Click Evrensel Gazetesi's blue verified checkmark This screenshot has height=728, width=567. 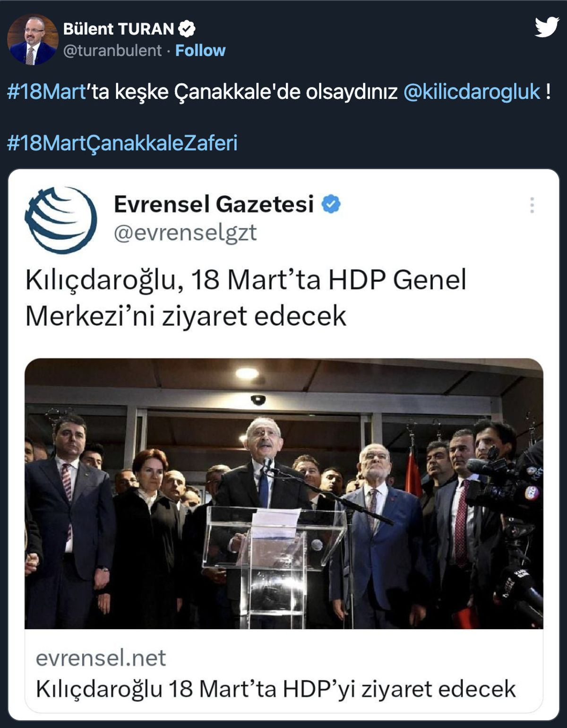point(331,204)
